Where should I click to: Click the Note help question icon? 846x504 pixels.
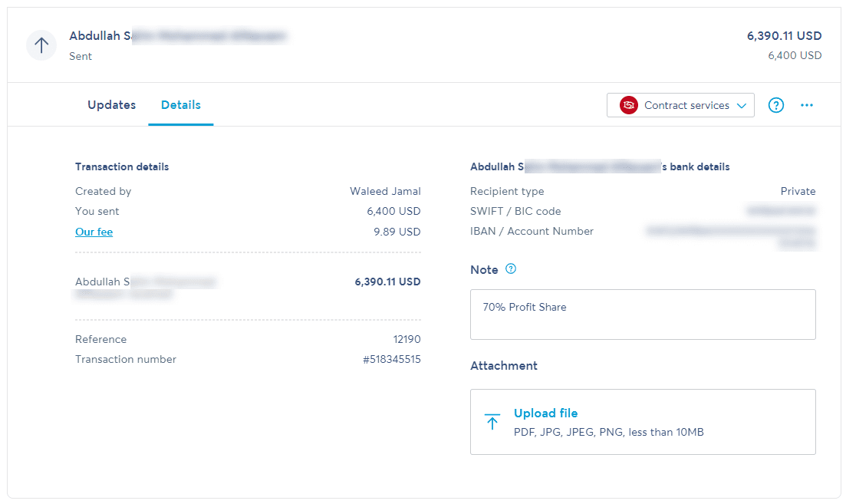coord(510,268)
